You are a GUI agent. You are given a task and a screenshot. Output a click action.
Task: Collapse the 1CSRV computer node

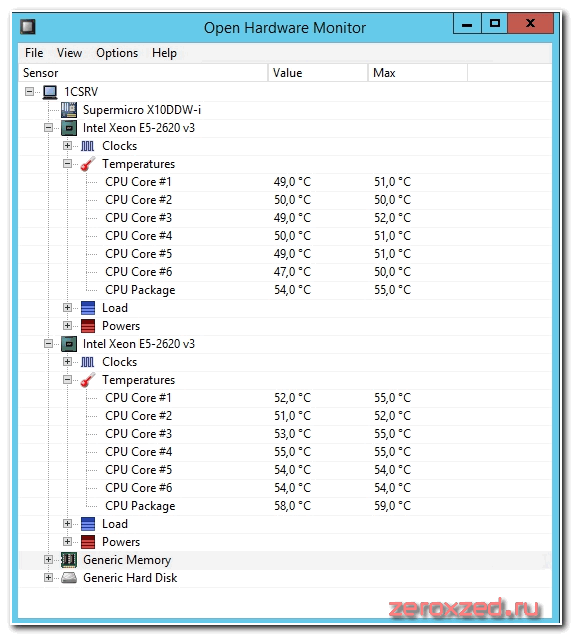(x=29, y=91)
